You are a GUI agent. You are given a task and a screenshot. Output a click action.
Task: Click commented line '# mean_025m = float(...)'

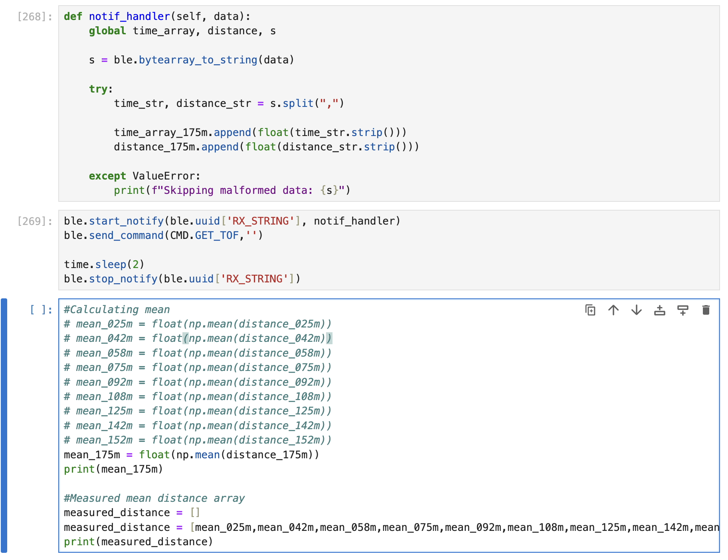[x=198, y=324]
